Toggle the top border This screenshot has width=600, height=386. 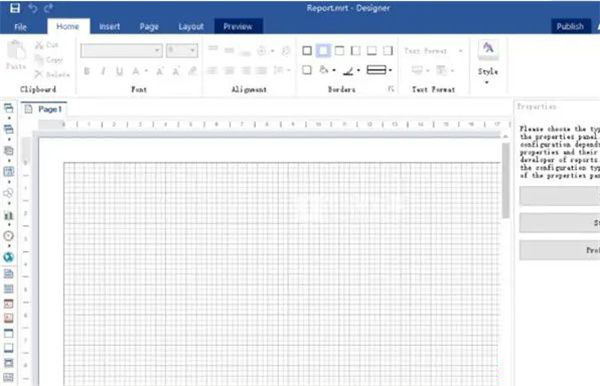coord(339,50)
